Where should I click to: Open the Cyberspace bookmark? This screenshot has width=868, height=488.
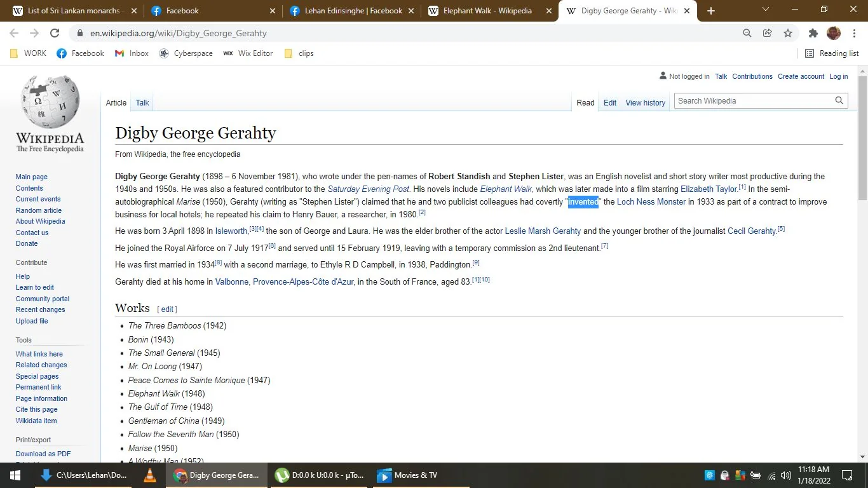pyautogui.click(x=186, y=53)
